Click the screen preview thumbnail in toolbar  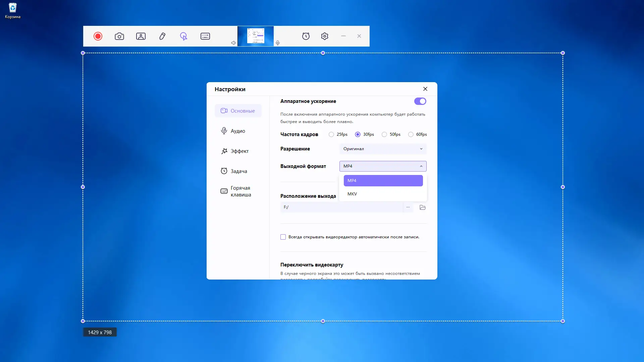click(256, 36)
